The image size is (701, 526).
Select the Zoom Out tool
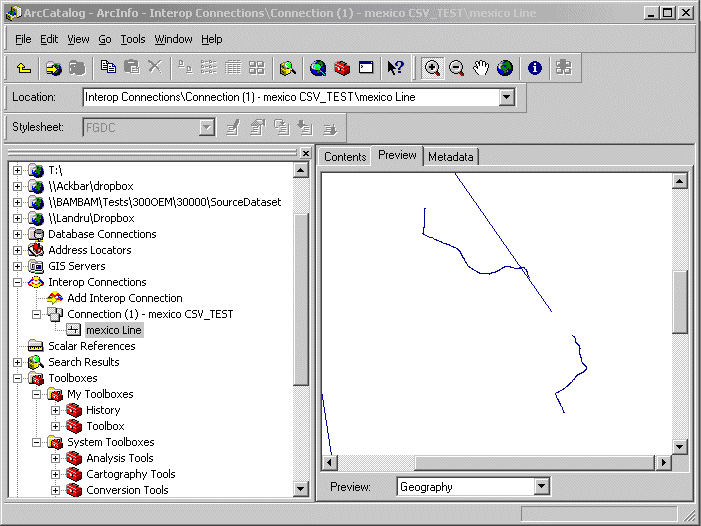(x=457, y=68)
